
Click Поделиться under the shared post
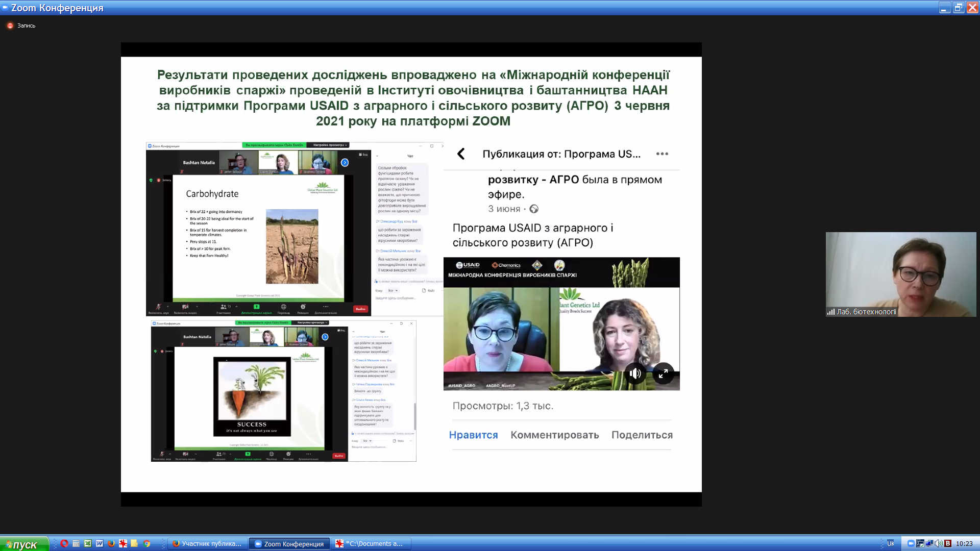642,435
